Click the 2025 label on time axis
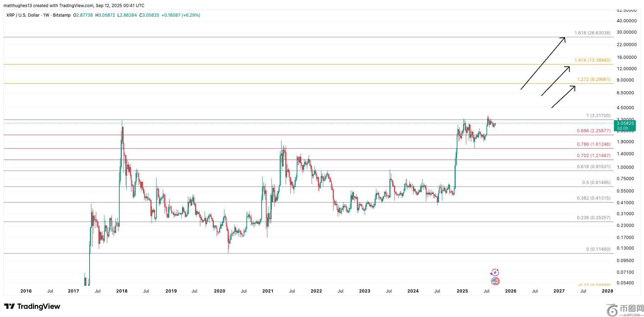The width and height of the screenshot is (644, 317). point(462,291)
